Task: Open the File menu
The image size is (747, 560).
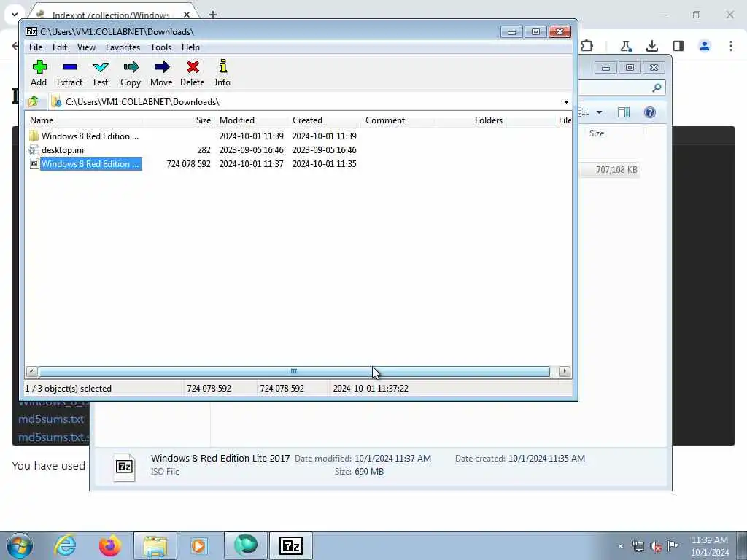Action: coord(36,47)
